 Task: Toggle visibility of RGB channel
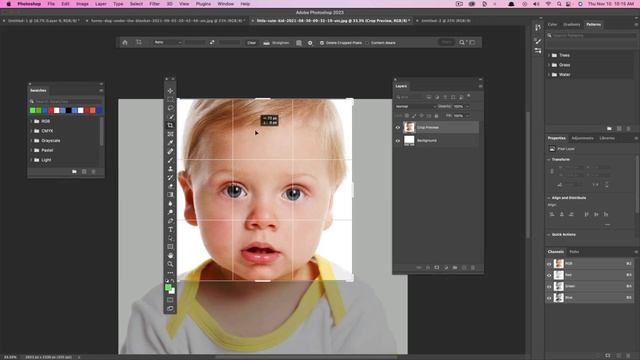[549, 264]
